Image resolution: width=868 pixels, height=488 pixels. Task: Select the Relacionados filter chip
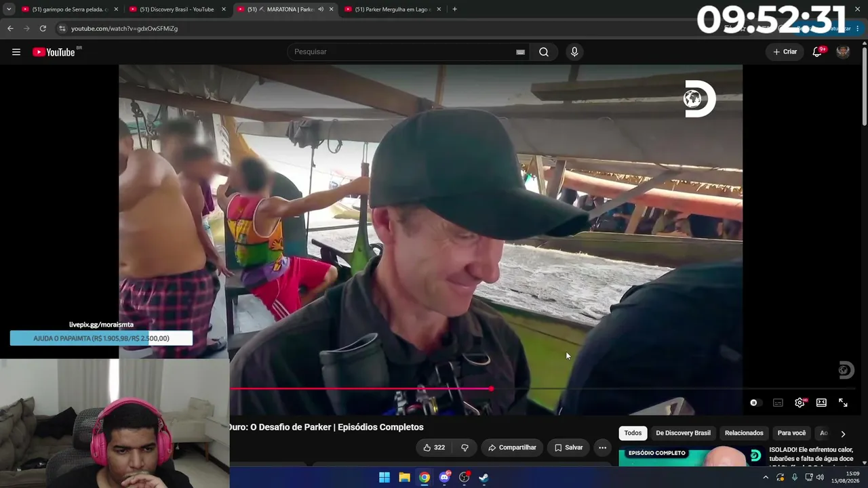pyautogui.click(x=744, y=433)
